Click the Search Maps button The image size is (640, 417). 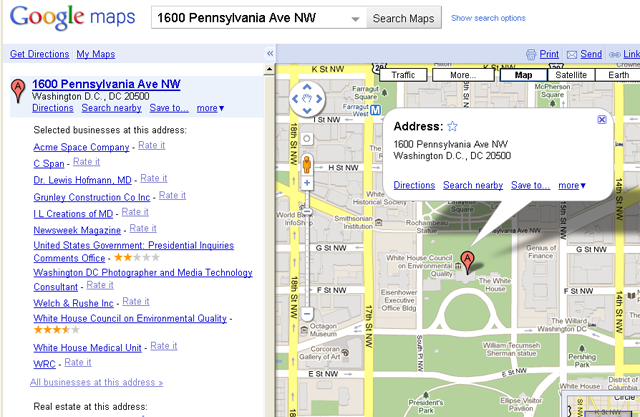pyautogui.click(x=403, y=18)
